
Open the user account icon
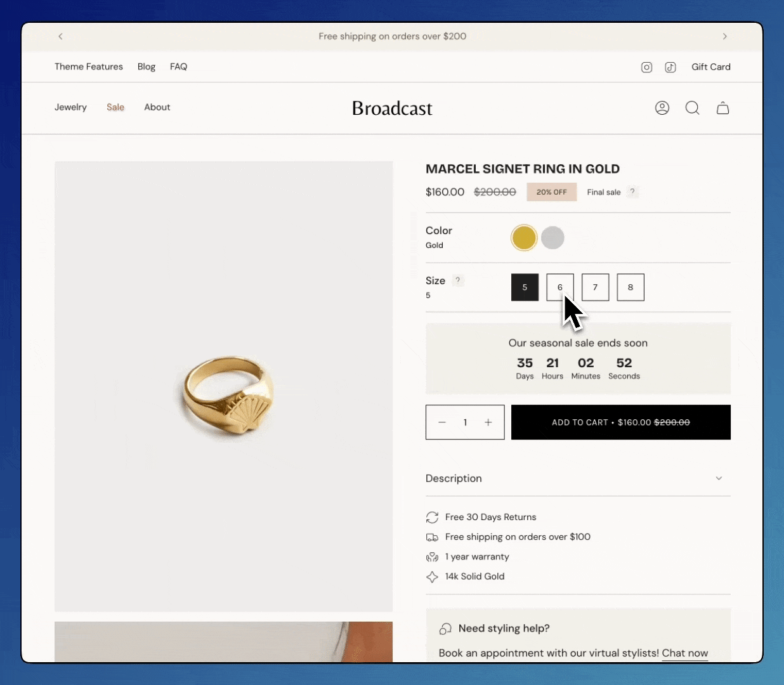tap(662, 108)
